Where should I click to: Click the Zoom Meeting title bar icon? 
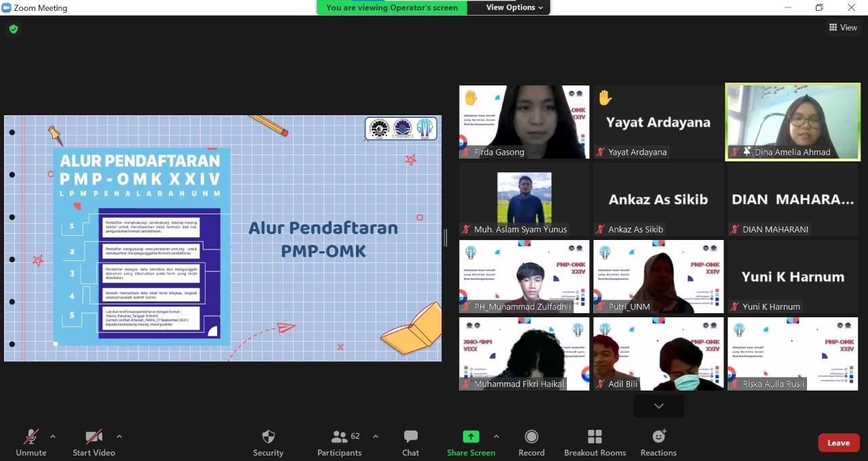pos(7,7)
